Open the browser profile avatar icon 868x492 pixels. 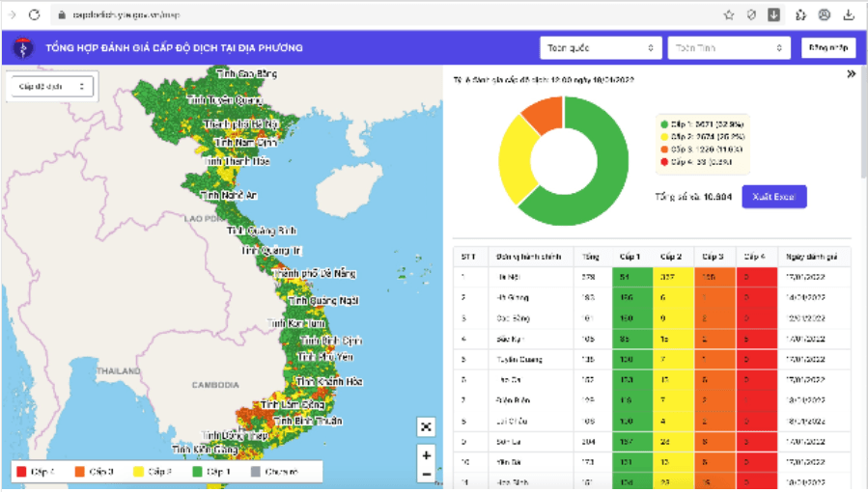click(825, 14)
